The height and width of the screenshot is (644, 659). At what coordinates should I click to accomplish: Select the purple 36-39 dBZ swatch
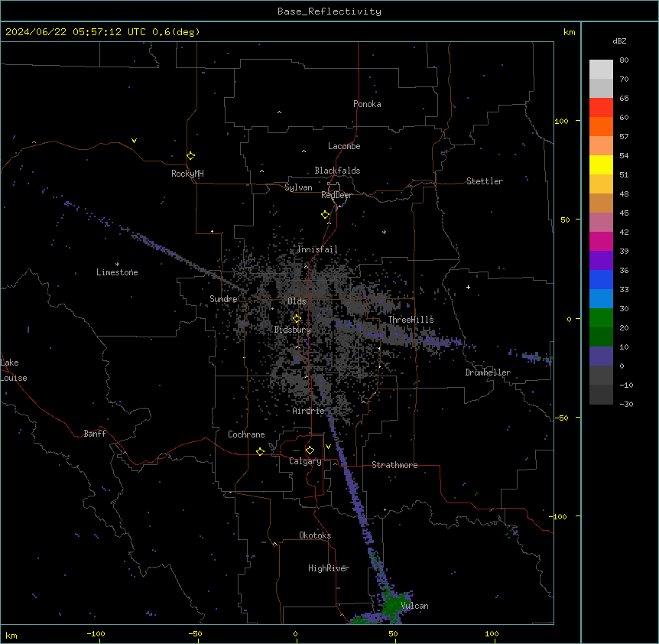(x=601, y=260)
